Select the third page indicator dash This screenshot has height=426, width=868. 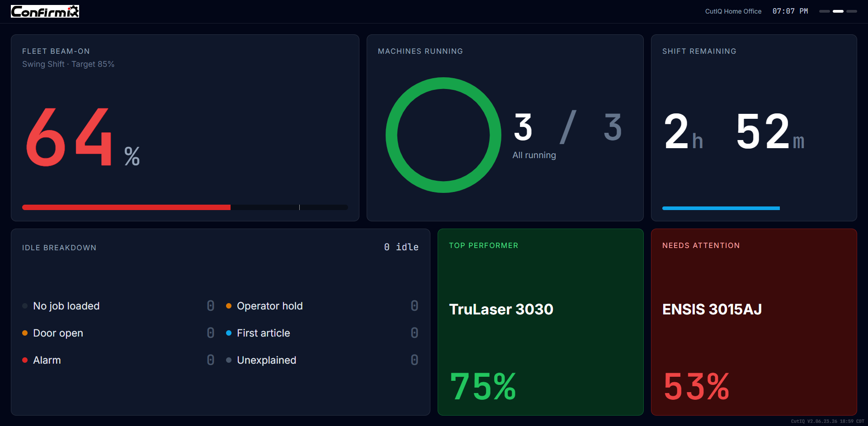tap(852, 11)
